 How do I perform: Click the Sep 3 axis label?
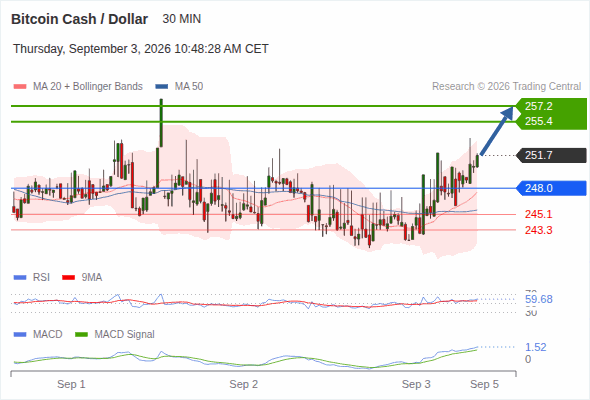416,384
